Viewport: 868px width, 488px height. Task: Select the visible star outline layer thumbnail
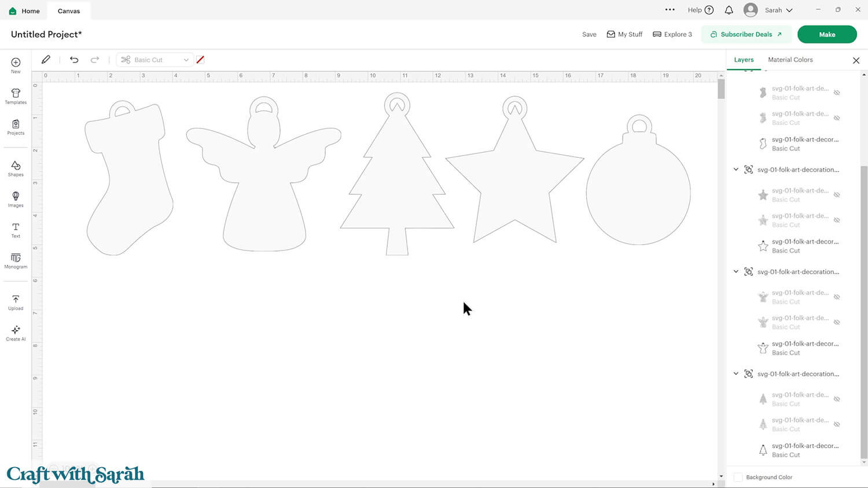pos(763,246)
